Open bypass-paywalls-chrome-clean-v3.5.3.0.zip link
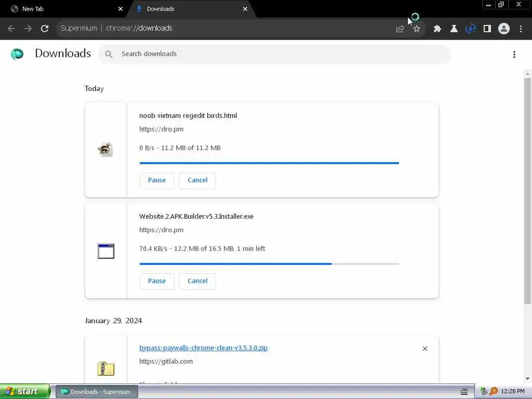532x399 pixels. [x=203, y=348]
